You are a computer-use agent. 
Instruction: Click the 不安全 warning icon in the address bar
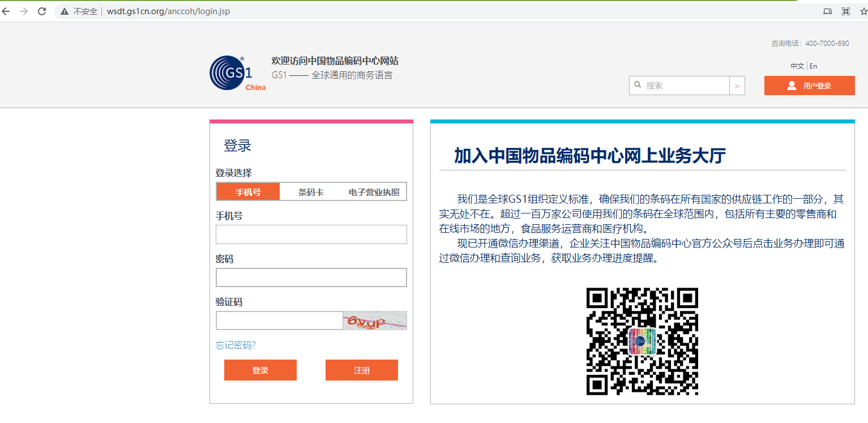coord(65,11)
